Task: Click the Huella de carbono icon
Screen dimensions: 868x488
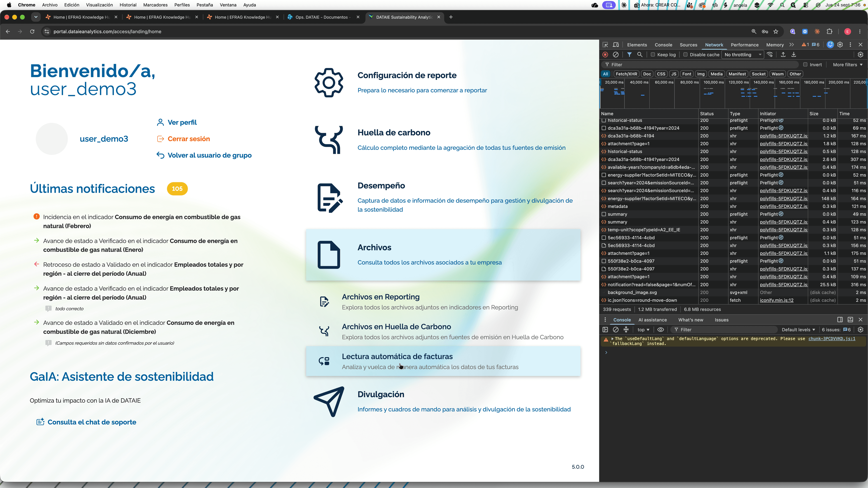Action: [328, 140]
